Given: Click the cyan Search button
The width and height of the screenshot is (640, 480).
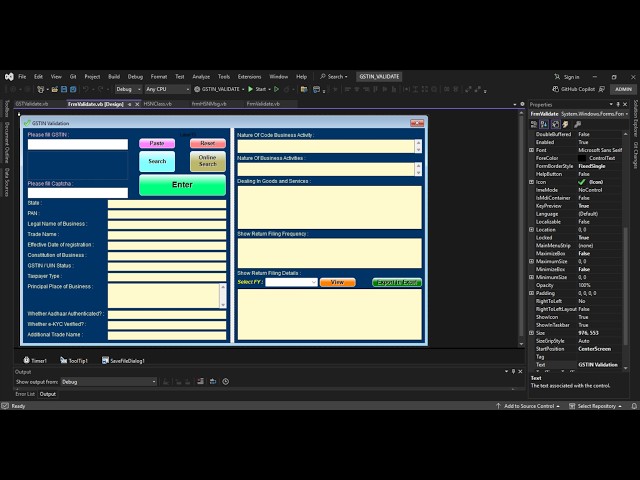Looking at the screenshot, I should tap(157, 161).
